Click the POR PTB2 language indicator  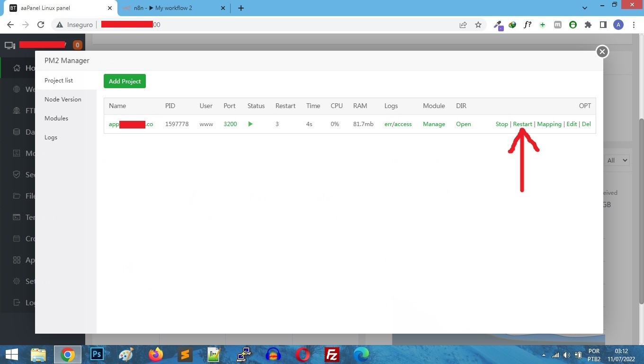click(593, 355)
